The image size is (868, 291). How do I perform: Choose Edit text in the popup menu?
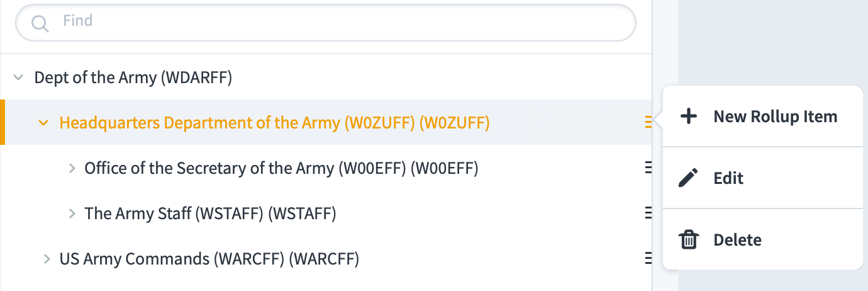pyautogui.click(x=728, y=178)
